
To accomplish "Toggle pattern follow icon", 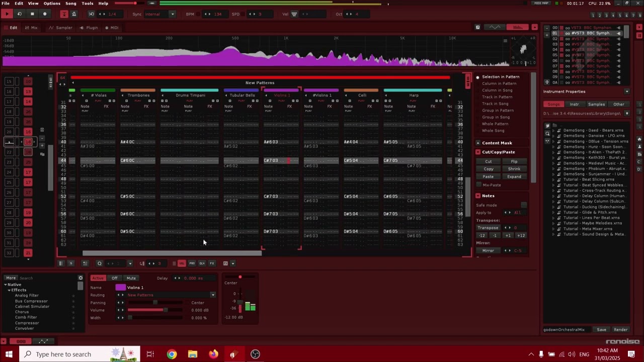I will coord(64,14).
